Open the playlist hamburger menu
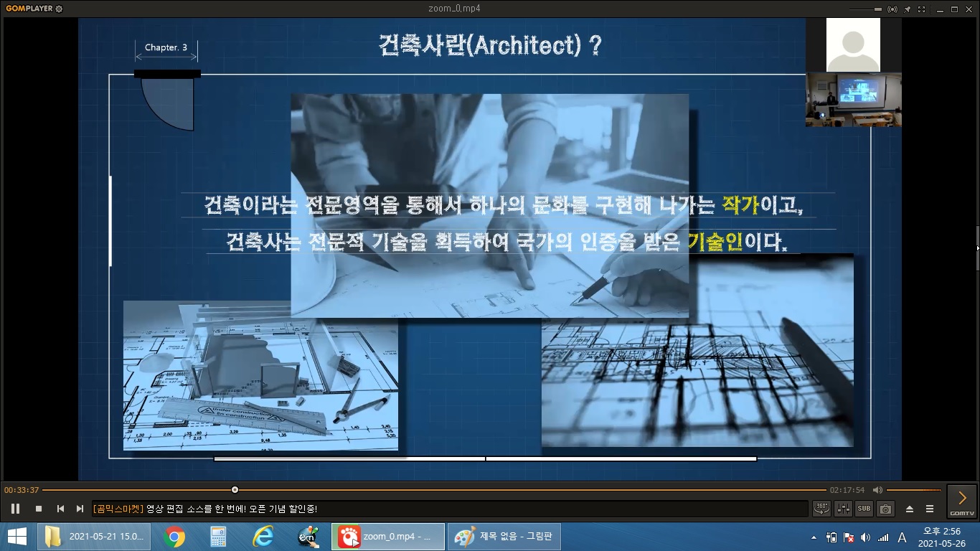The height and width of the screenshot is (551, 980). pyautogui.click(x=930, y=509)
